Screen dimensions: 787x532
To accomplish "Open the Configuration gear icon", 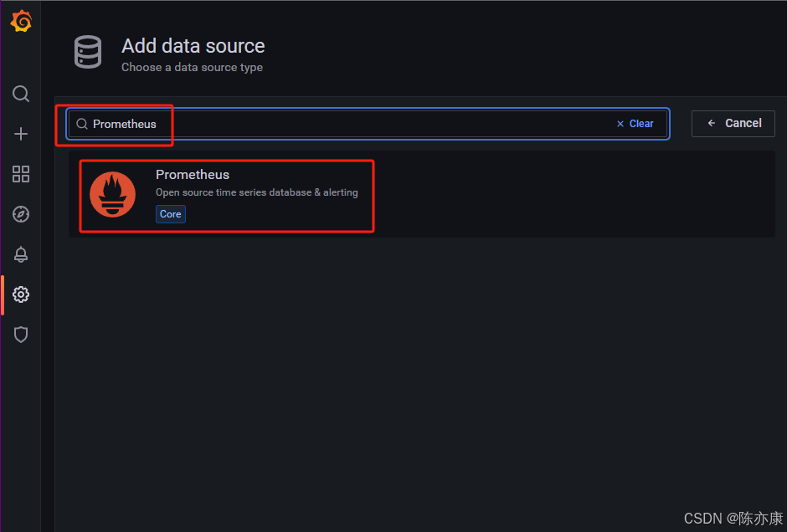I will point(21,294).
